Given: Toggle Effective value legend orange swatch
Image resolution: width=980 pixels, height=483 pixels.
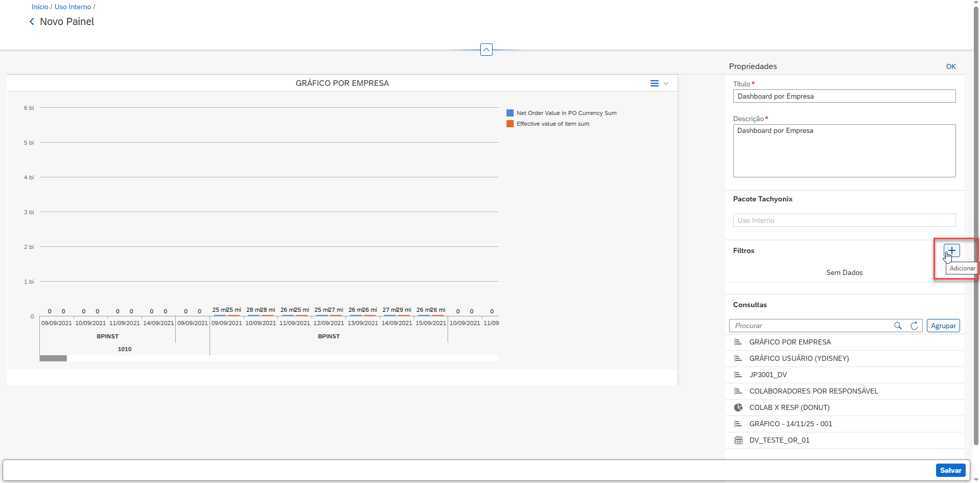Looking at the screenshot, I should (510, 124).
